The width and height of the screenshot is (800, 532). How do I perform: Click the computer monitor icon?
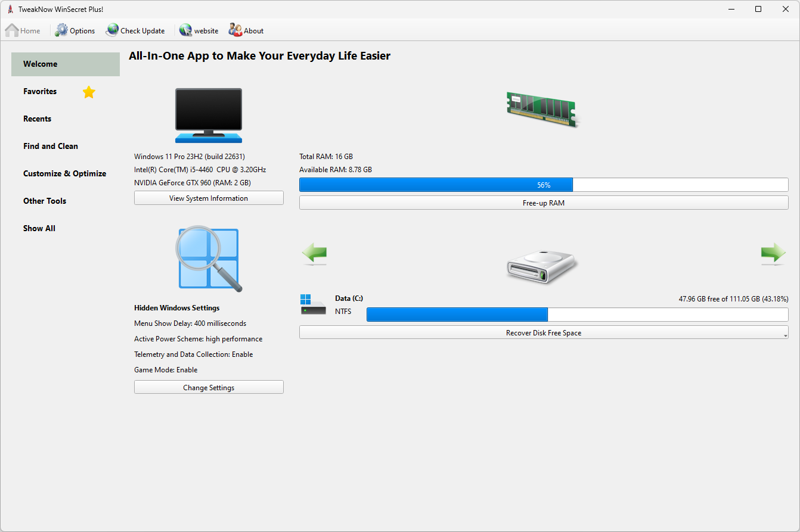(209, 116)
